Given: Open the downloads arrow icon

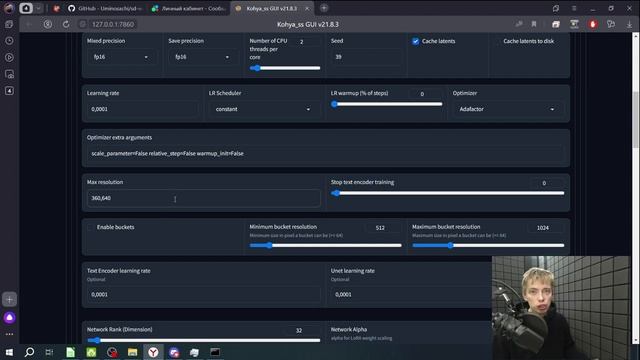Looking at the screenshot, I should click(x=629, y=24).
